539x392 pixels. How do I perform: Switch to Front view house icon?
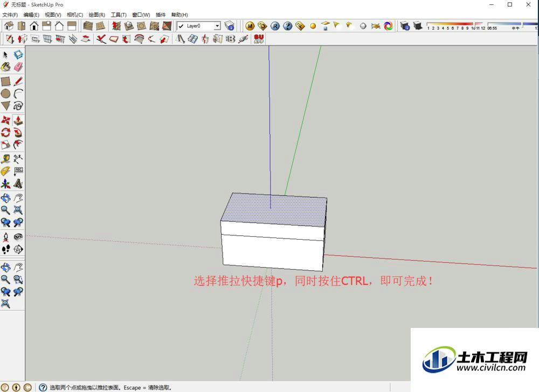point(34,26)
